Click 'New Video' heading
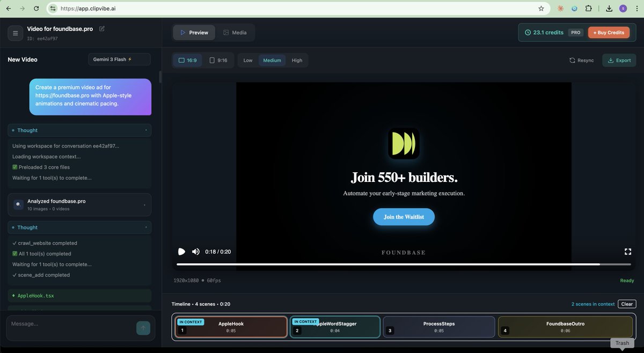Screen dimensions: 644x353 tap(23, 60)
